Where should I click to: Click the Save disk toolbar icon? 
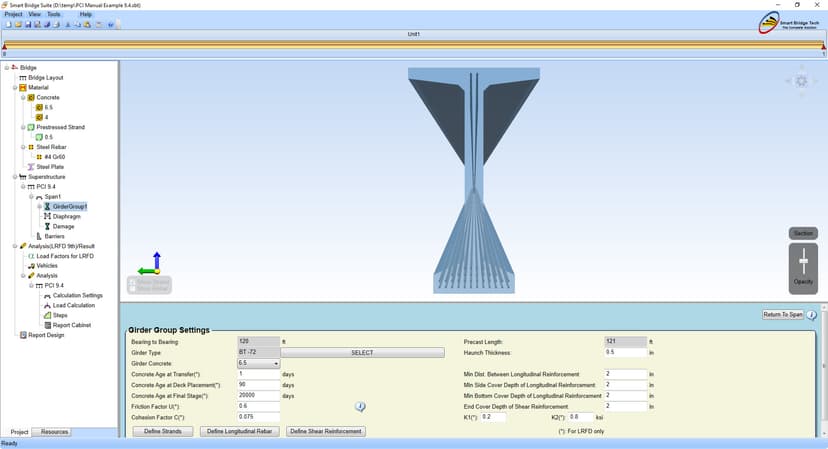point(28,24)
